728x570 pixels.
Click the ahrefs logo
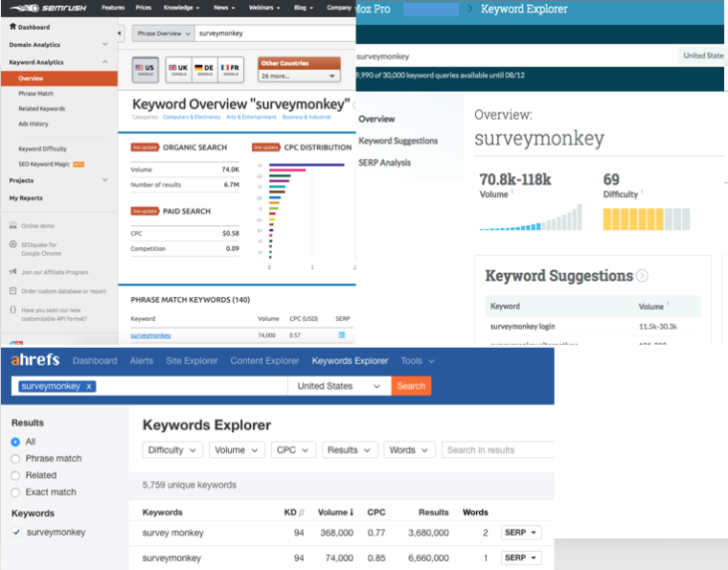tap(36, 361)
